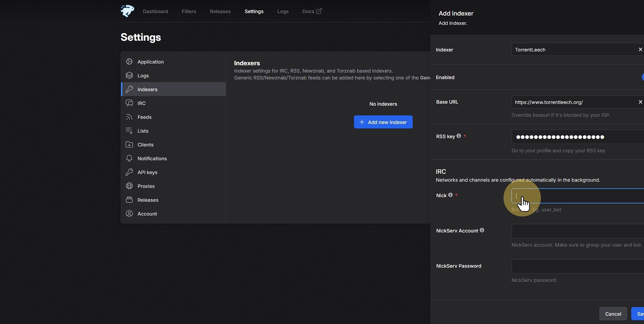Open the Application settings section

173,61
